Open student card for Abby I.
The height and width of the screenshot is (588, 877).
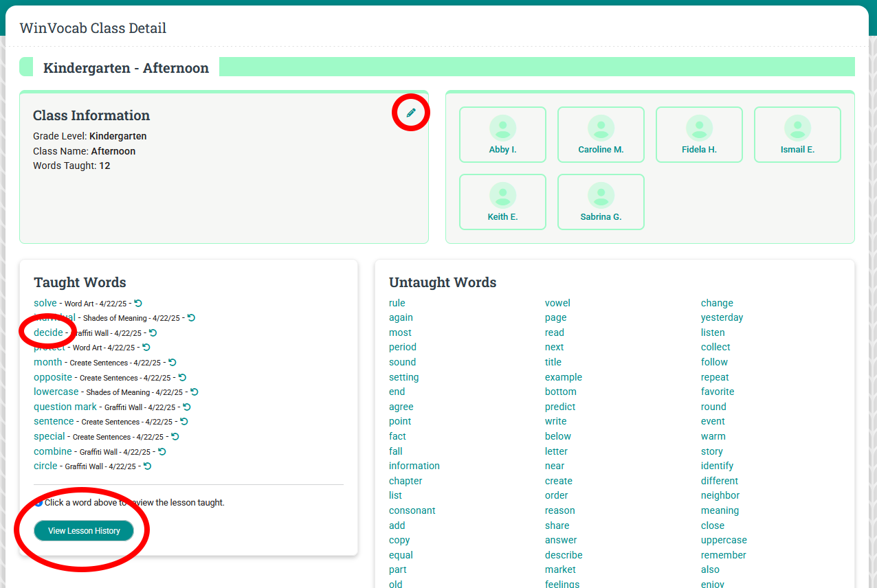point(502,135)
